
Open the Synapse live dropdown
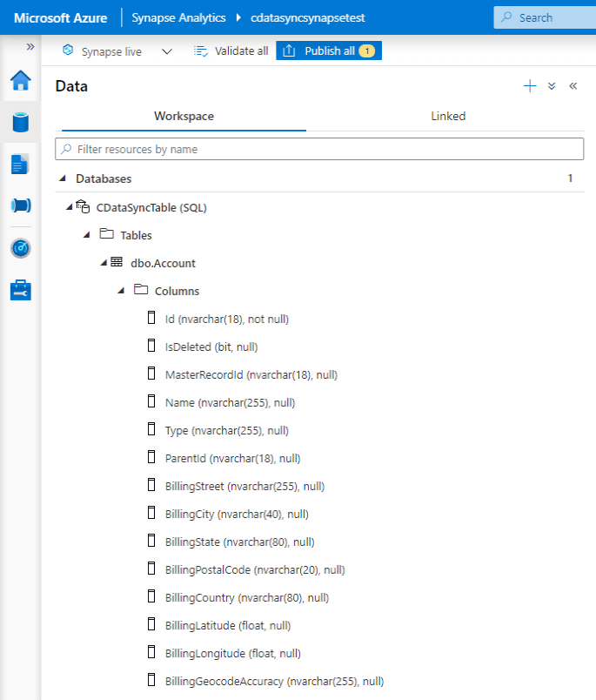167,51
